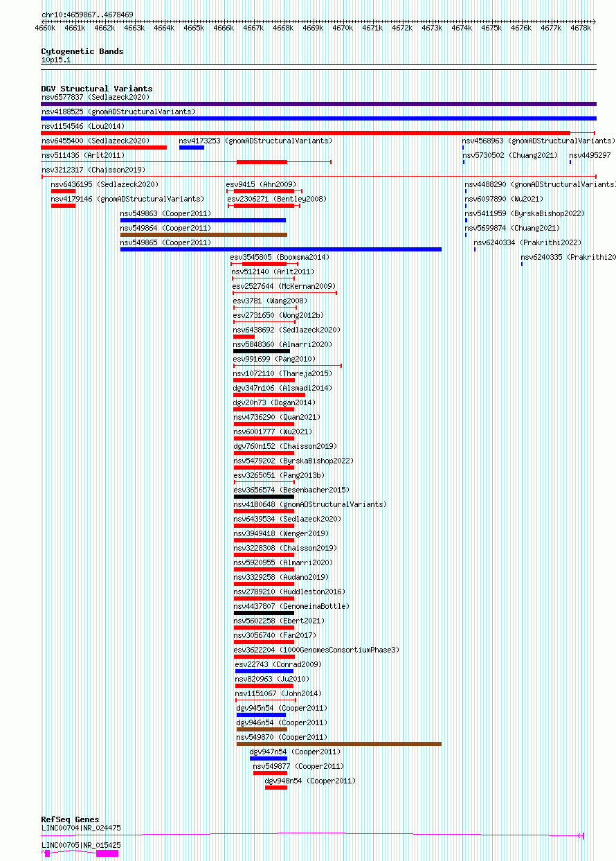Click nsv4437807 (GenomeinaBottle) label

pos(291,606)
